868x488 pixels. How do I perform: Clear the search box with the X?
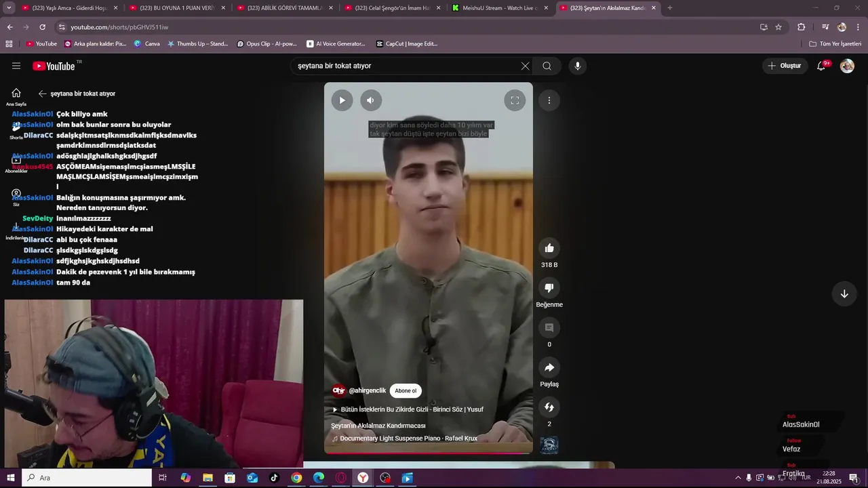(x=525, y=66)
